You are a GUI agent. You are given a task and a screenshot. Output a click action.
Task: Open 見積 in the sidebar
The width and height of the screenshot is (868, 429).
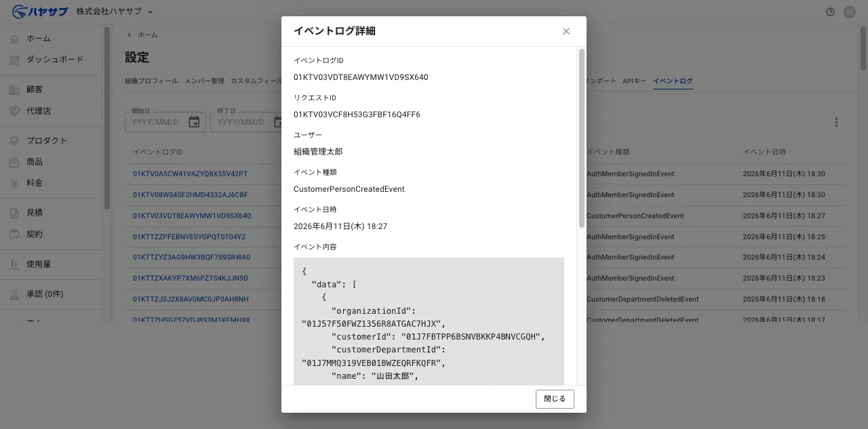click(51, 213)
